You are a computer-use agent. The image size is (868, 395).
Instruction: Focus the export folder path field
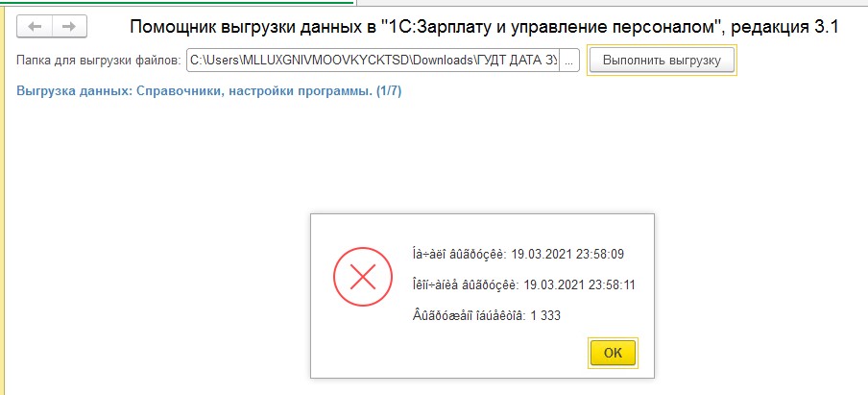point(373,62)
